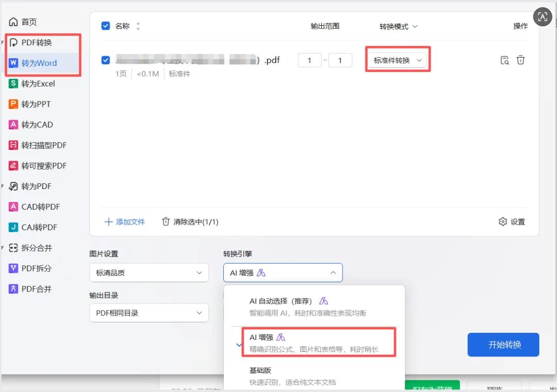Preview the pdf file with magnifier icon
The width and height of the screenshot is (557, 392).
[x=504, y=60]
